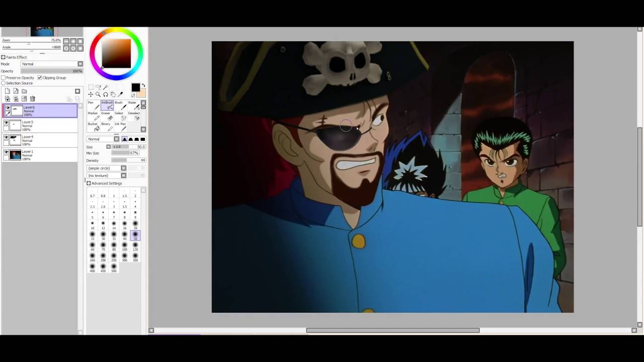
Task: Select the Brush tool
Action: pos(120,105)
